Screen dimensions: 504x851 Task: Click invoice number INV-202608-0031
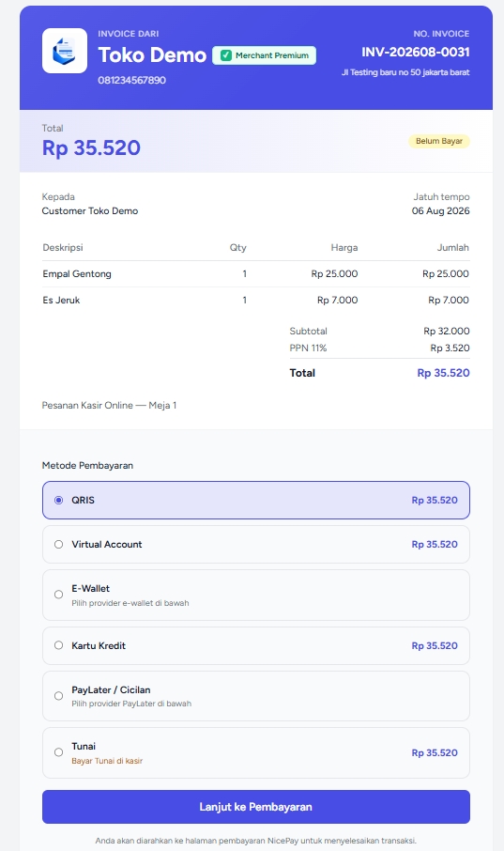click(416, 52)
